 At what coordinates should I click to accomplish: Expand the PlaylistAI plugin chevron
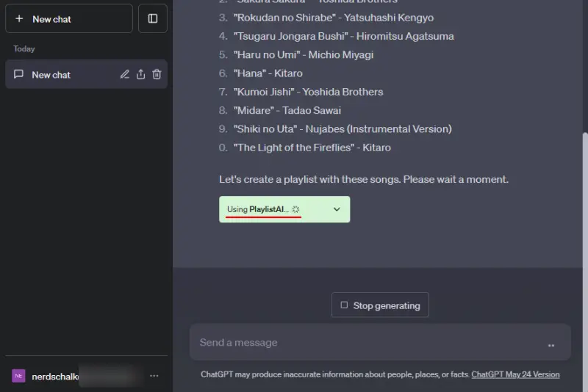337,209
